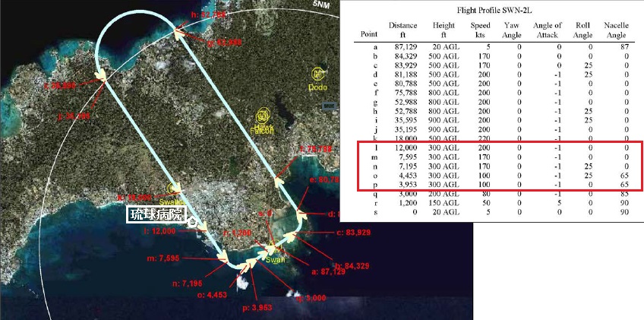This screenshot has height=320, width=644.
Task: Click the 'Yaw Angle' column header
Action: pos(512,30)
